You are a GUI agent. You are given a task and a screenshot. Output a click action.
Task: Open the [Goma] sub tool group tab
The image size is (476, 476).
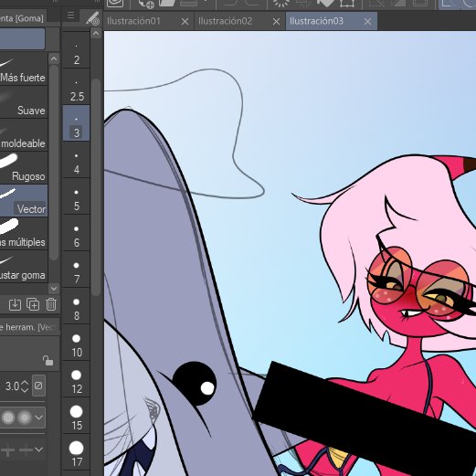[x=22, y=18]
